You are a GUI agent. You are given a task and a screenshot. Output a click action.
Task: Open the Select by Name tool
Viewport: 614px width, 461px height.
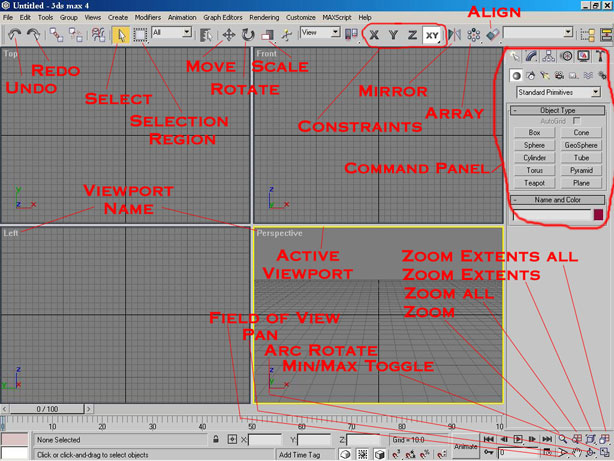pyautogui.click(x=206, y=35)
